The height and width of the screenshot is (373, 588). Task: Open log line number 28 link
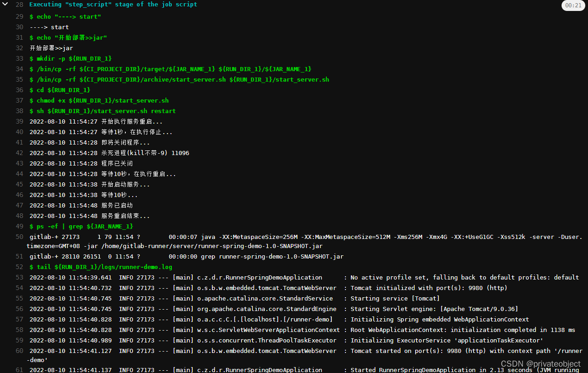19,4
